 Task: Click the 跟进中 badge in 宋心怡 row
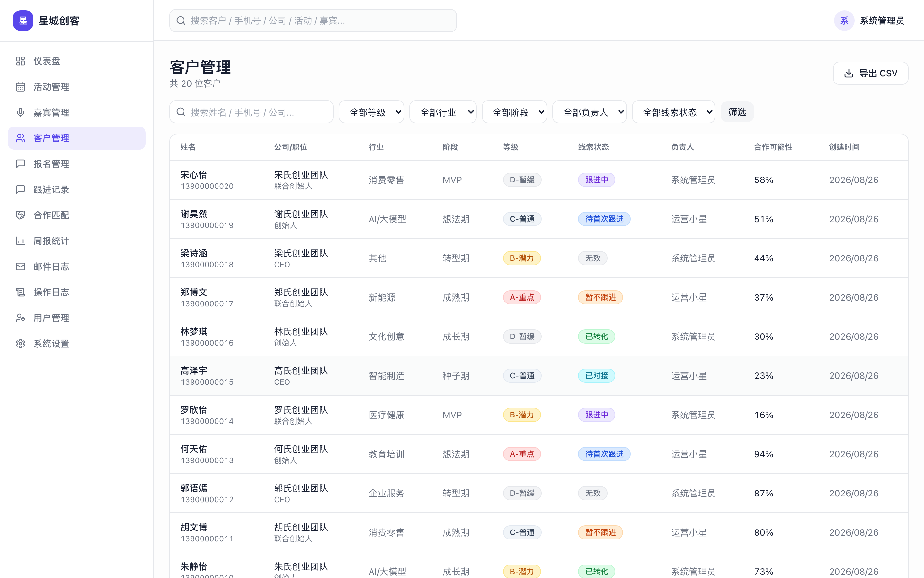click(596, 180)
